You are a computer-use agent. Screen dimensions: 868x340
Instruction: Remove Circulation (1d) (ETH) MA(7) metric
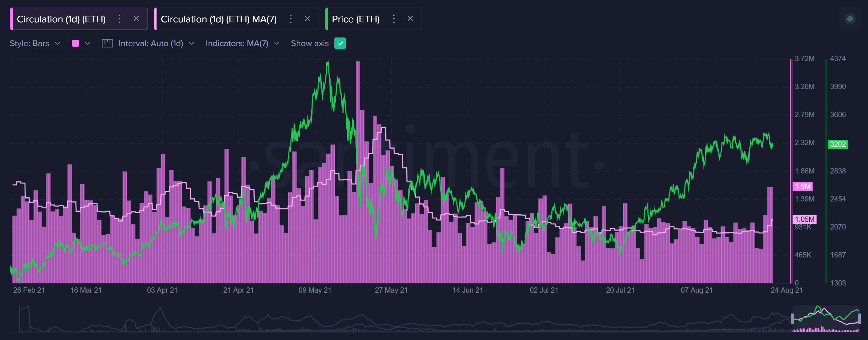[307, 19]
